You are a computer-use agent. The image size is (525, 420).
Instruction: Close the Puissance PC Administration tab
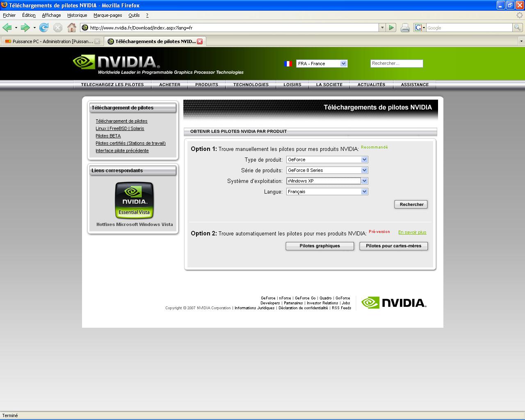point(97,41)
